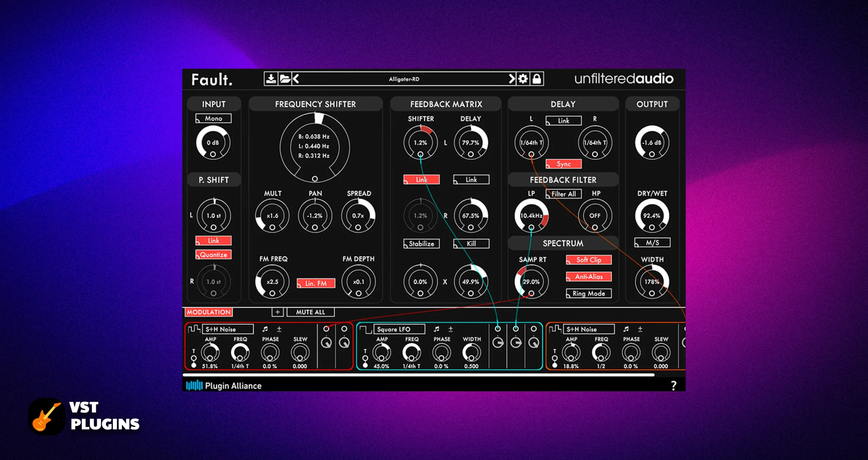Select the MODULATION tab
This screenshot has width=868, height=460.
[209, 312]
